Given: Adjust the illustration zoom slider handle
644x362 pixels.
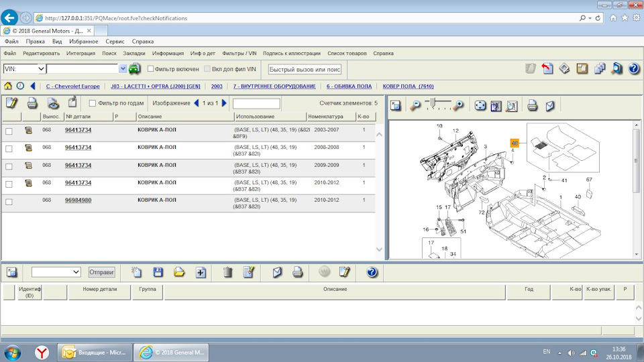Looking at the screenshot, I should pyautogui.click(x=433, y=103).
